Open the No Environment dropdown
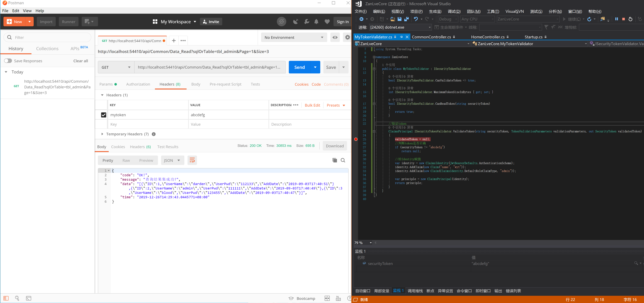 (294, 37)
